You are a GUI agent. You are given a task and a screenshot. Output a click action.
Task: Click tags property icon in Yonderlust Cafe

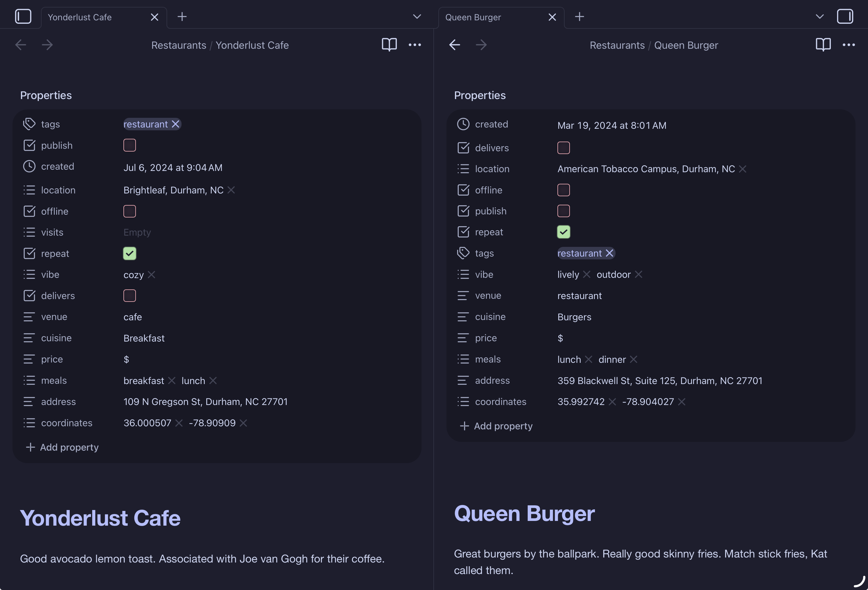click(29, 124)
